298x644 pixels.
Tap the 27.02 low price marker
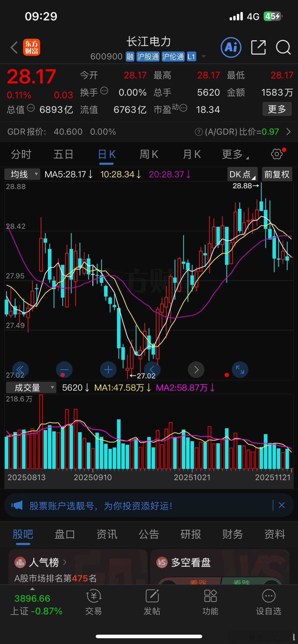pyautogui.click(x=143, y=376)
